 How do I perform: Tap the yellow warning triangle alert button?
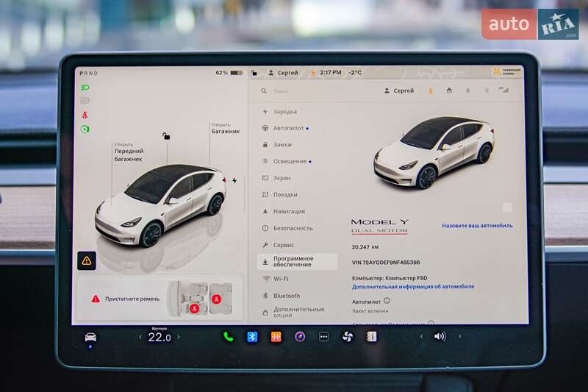point(87,260)
